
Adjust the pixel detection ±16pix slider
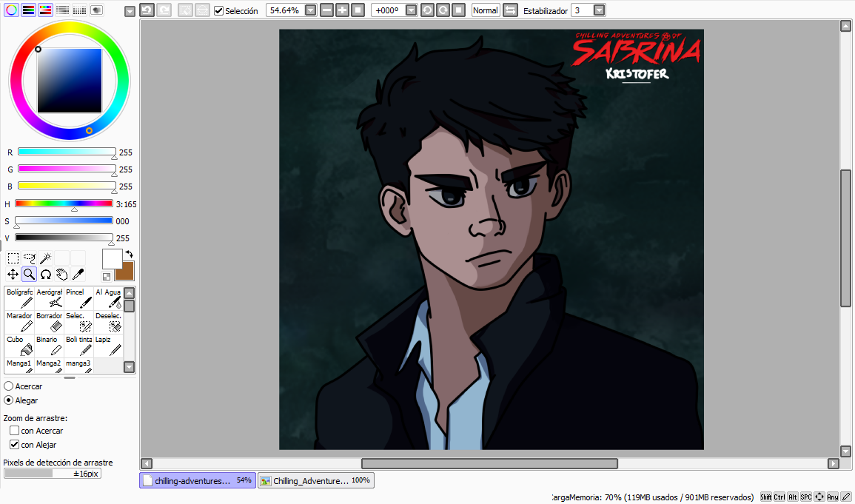point(53,474)
